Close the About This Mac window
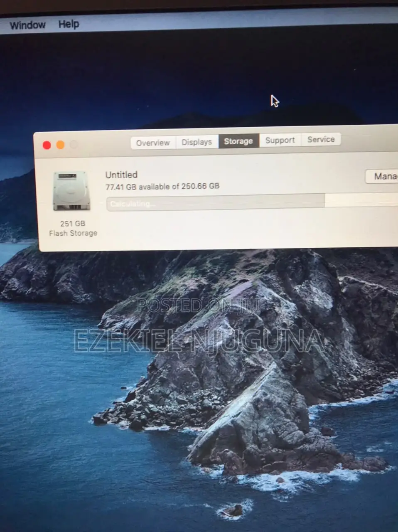Image resolution: width=398 pixels, height=532 pixels. click(47, 145)
